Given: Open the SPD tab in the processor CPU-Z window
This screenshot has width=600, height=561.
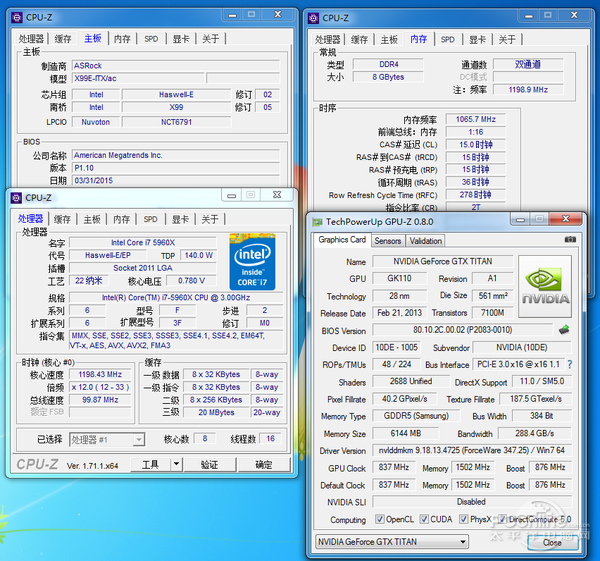Looking at the screenshot, I should 150,219.
